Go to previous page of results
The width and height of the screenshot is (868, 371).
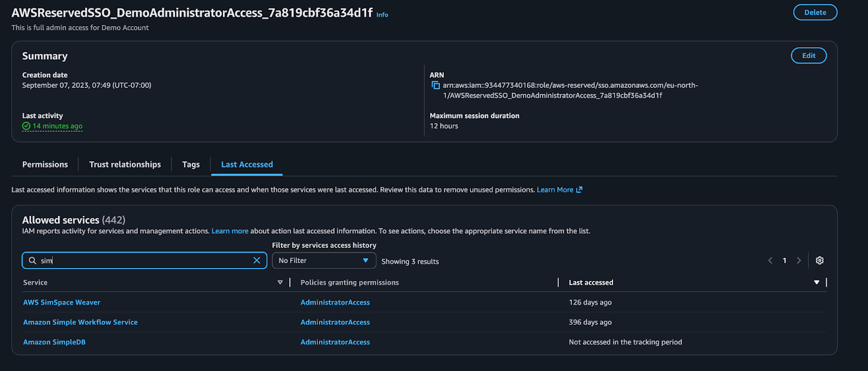click(770, 260)
